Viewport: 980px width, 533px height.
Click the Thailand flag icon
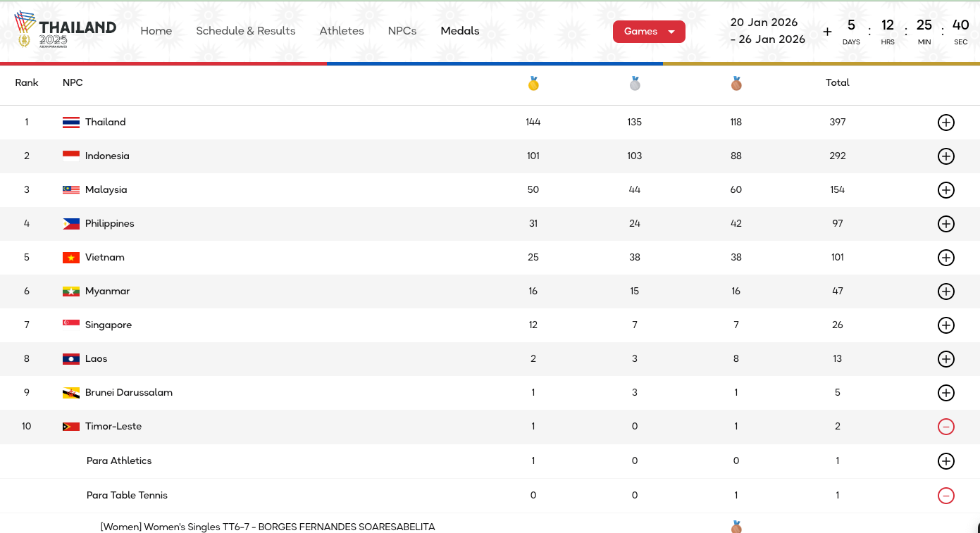coord(71,123)
